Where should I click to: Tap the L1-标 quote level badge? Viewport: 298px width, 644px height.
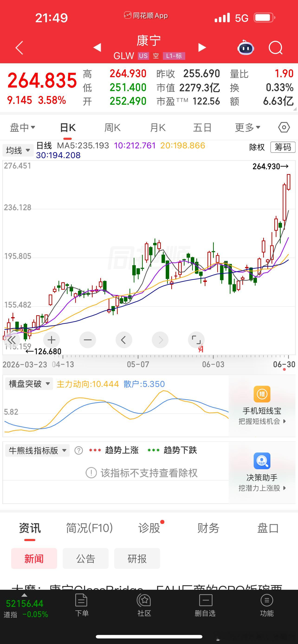tap(174, 56)
